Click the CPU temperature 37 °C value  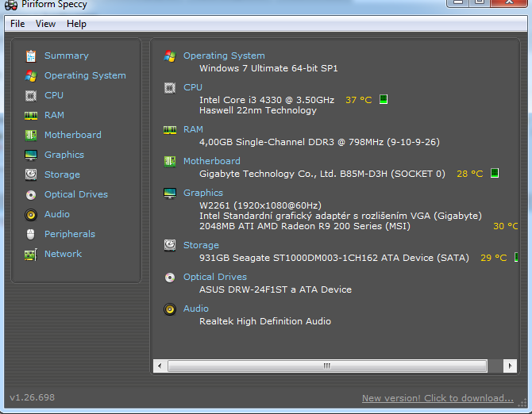click(359, 100)
